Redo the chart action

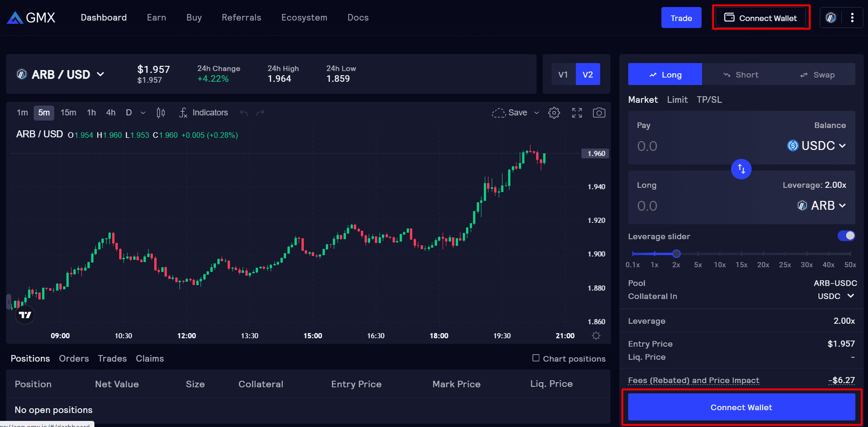(260, 113)
